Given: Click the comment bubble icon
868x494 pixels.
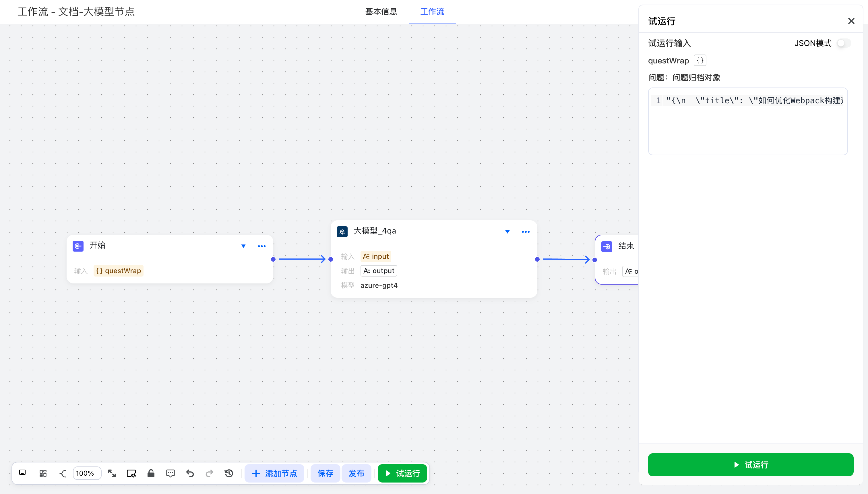Looking at the screenshot, I should click(170, 473).
